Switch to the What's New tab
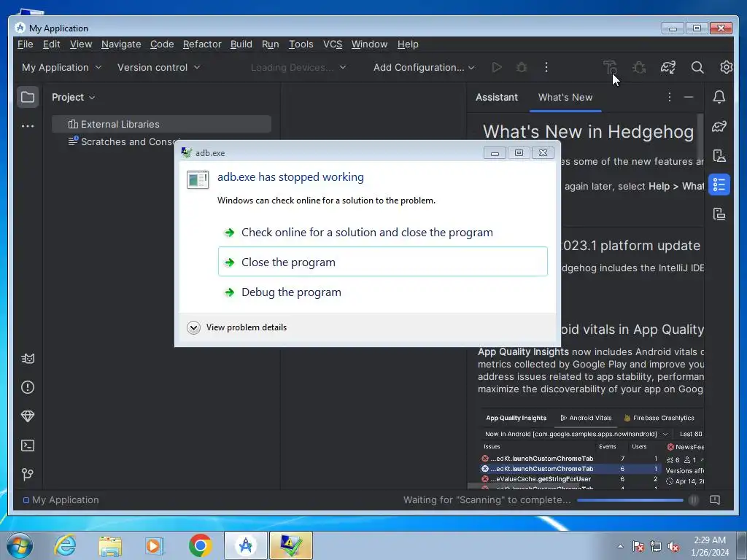This screenshot has width=747, height=560. click(x=565, y=97)
